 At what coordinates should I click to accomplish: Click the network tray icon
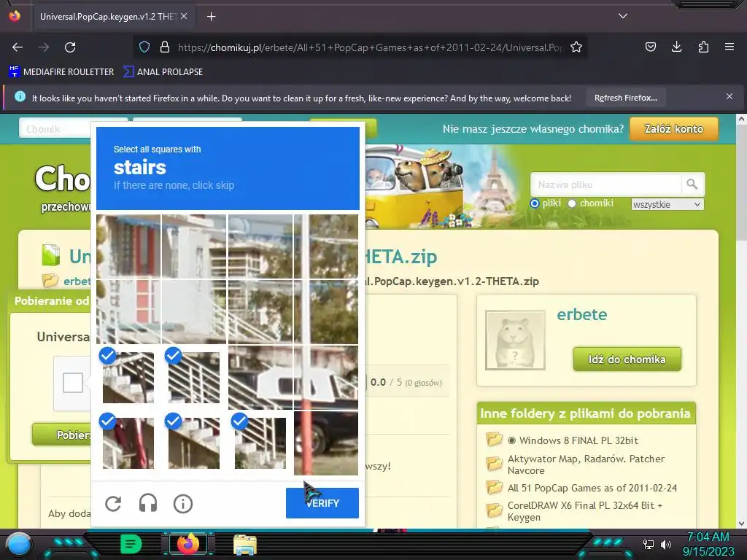coord(649,544)
